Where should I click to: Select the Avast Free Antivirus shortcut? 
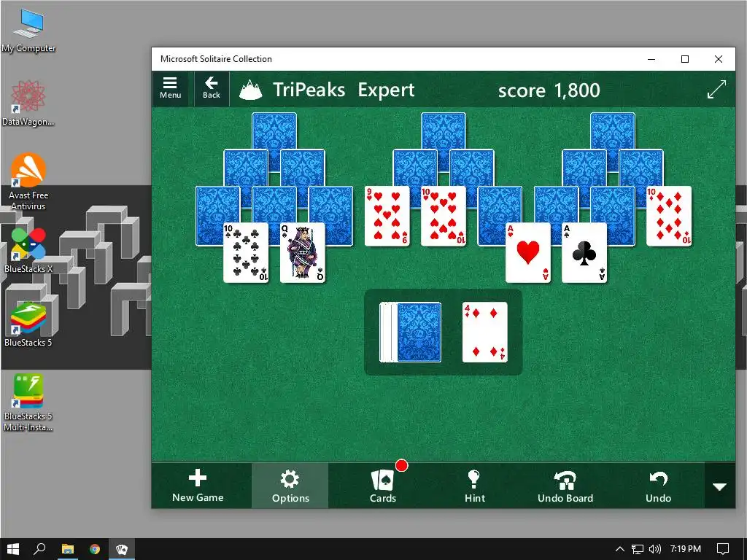tap(28, 182)
